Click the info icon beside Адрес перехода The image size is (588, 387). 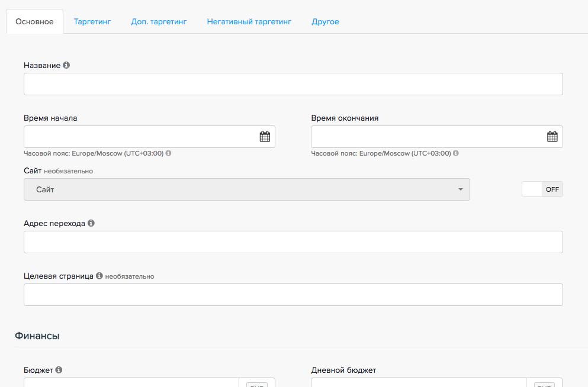point(91,224)
